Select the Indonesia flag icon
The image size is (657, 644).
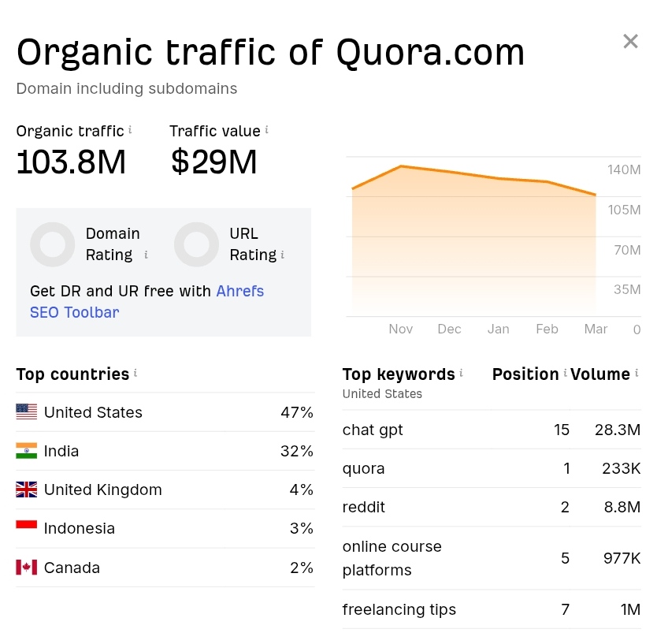(26, 527)
